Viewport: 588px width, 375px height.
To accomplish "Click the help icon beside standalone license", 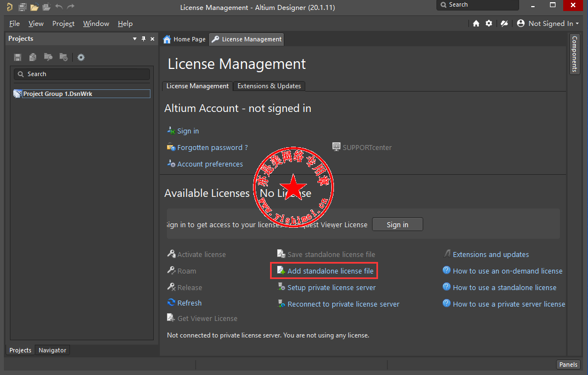I will pyautogui.click(x=446, y=287).
